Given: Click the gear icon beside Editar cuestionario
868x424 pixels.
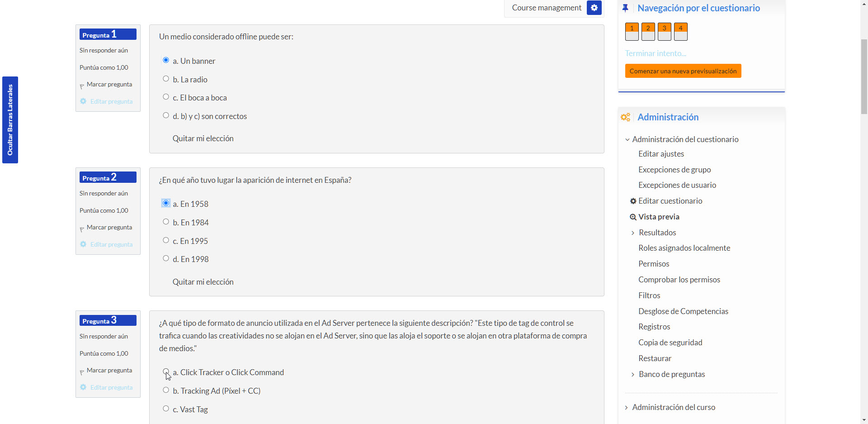Looking at the screenshot, I should click(633, 201).
